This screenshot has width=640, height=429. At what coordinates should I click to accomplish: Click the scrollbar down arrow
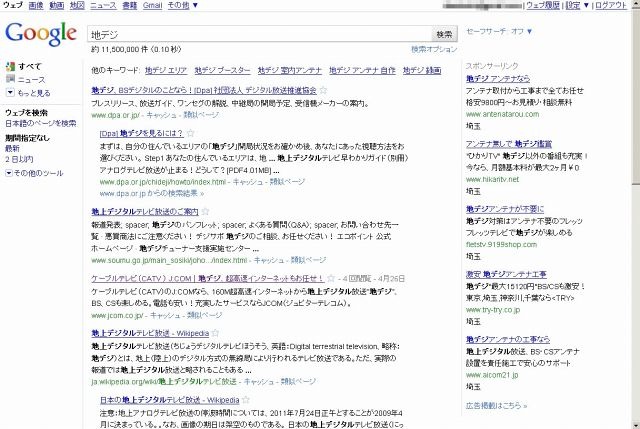pos(636,425)
